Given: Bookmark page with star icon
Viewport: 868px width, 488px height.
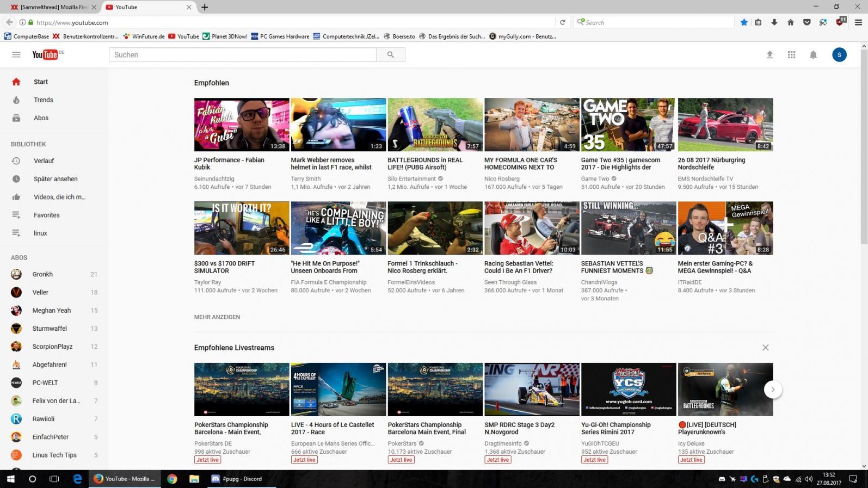Looking at the screenshot, I should tap(744, 22).
